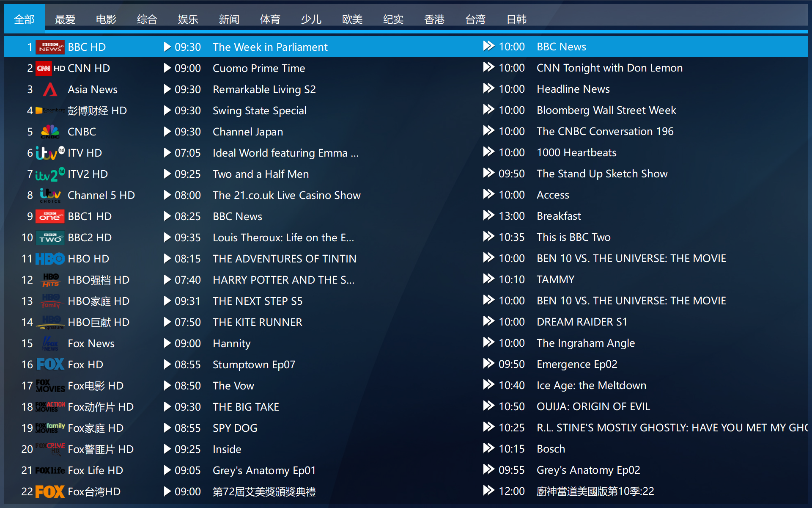Select Stumptown Ep07 program
Screen dimensions: 812x508
[x=254, y=364]
